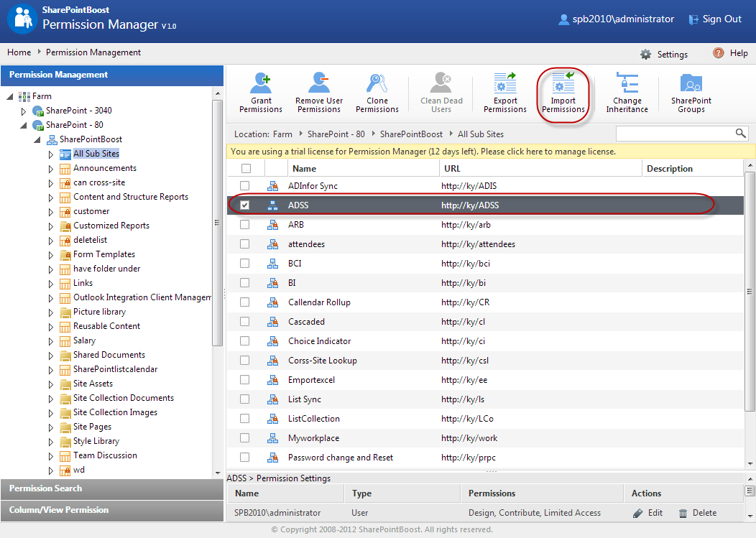Toggle the select-all checkbox in table header
Viewport: 756px width, 538px height.
[x=246, y=168]
